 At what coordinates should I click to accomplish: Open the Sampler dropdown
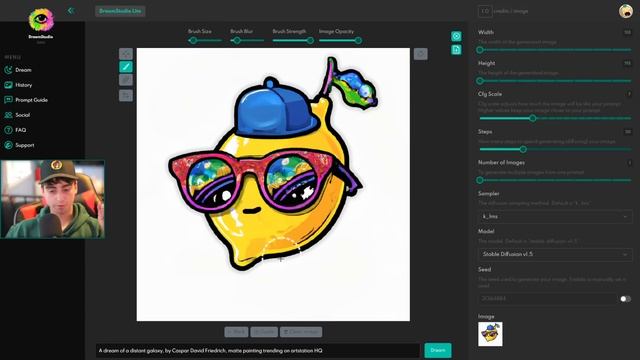[x=555, y=216]
